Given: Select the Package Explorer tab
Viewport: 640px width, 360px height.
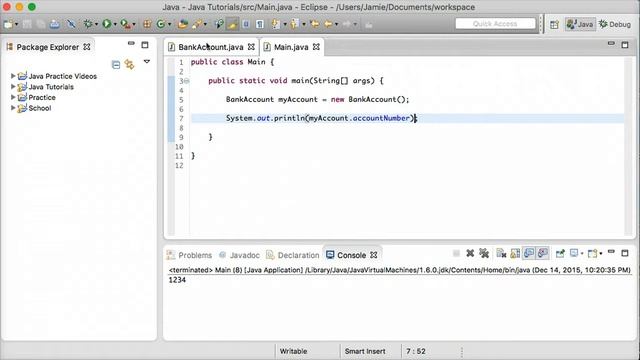Looking at the screenshot, I should (48, 47).
